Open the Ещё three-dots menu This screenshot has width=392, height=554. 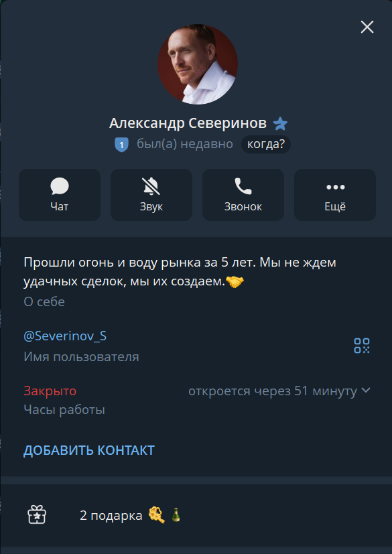[335, 195]
